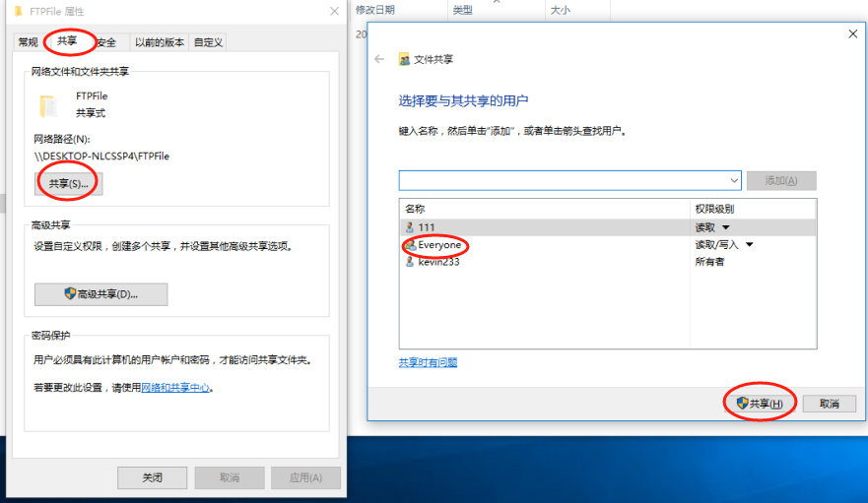868x503 pixels.
Task: Click the greyed 取消 button in properties window
Action: pyautogui.click(x=230, y=477)
